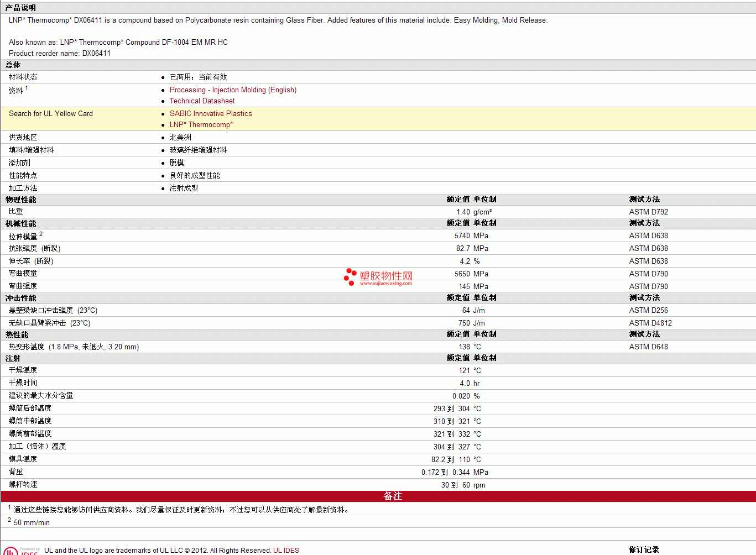
Task: Select the 脱模 additive entry
Action: click(177, 163)
